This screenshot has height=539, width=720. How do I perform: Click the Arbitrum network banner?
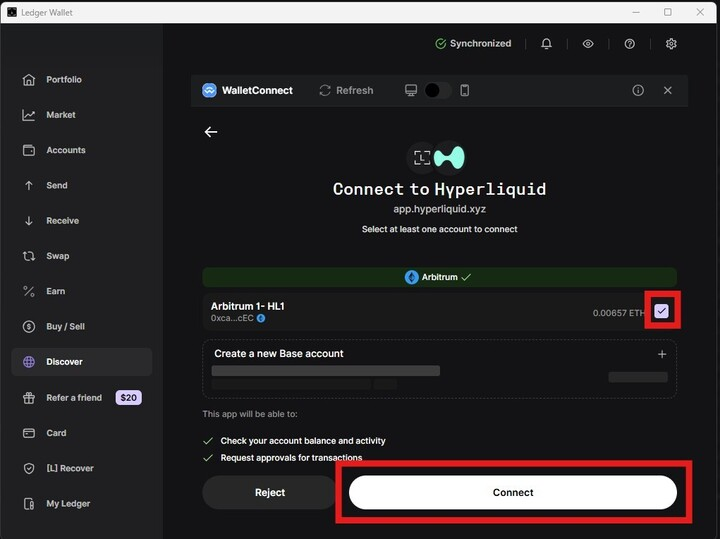point(439,277)
